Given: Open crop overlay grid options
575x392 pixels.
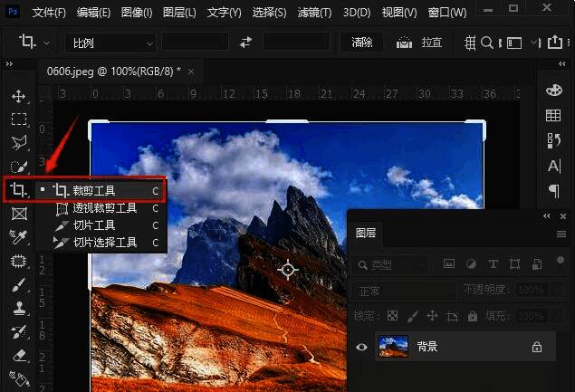Looking at the screenshot, I should [x=470, y=43].
